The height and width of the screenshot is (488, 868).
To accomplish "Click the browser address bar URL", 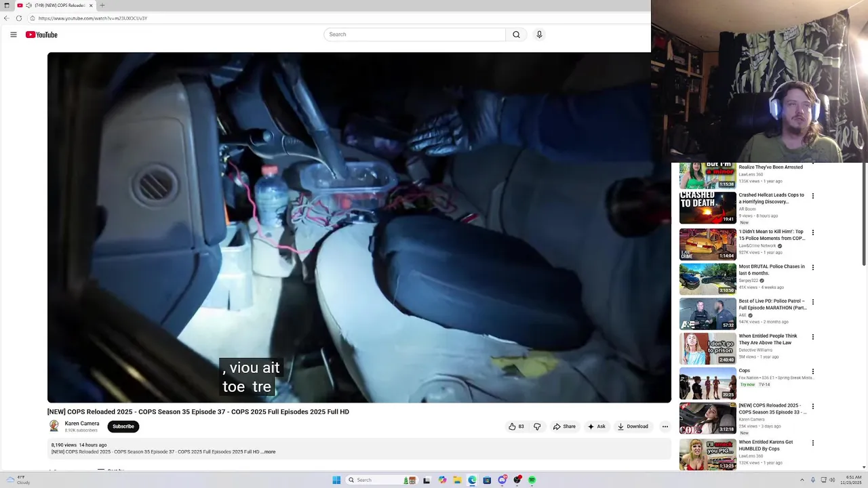I will 93,18.
